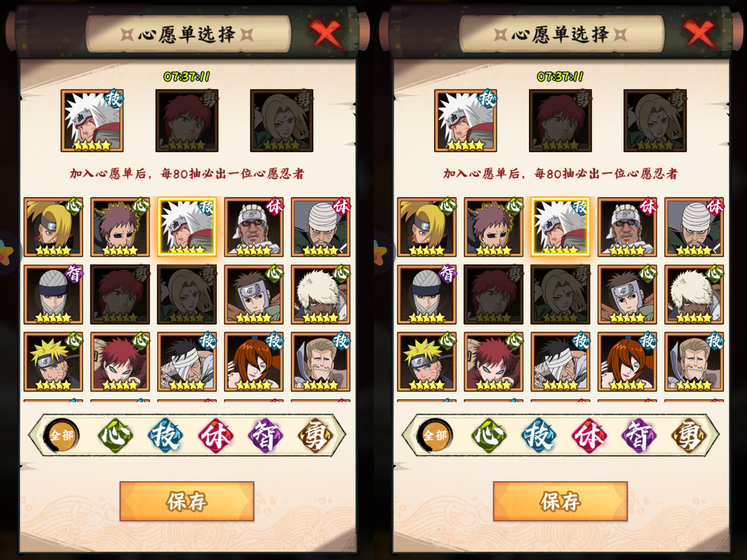Choose Gaara red-hair portrait in right panel grid

tap(493, 361)
